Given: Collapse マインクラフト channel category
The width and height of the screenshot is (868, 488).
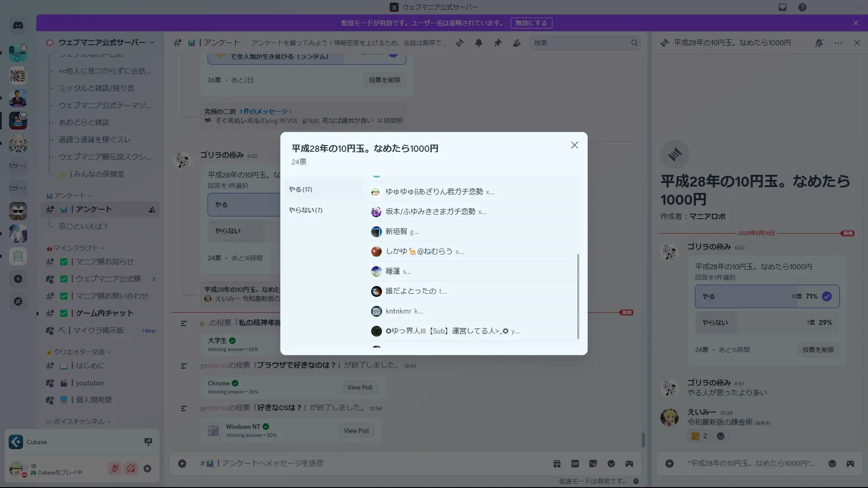Looking at the screenshot, I should (76, 248).
